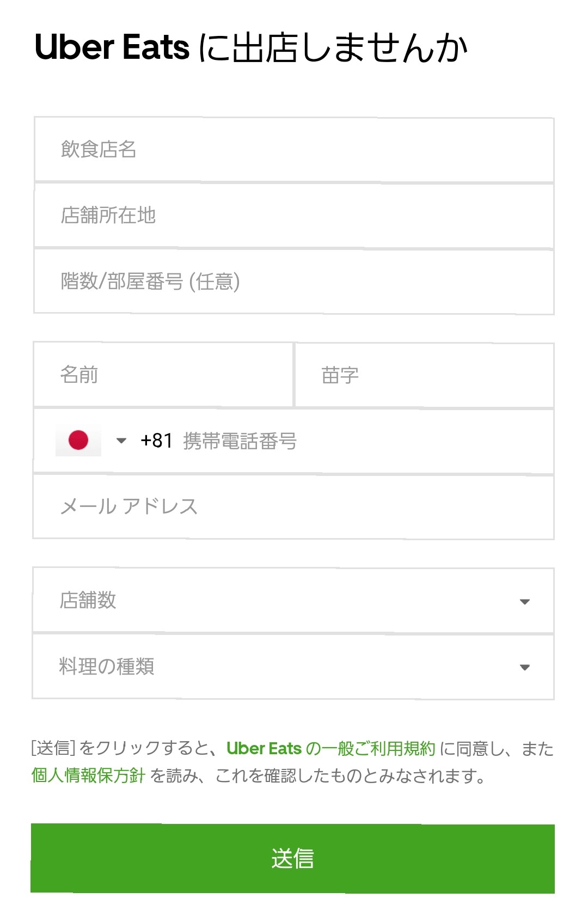588x898 pixels.
Task: Click the 店舗数 dropdown arrow icon
Action: (525, 602)
